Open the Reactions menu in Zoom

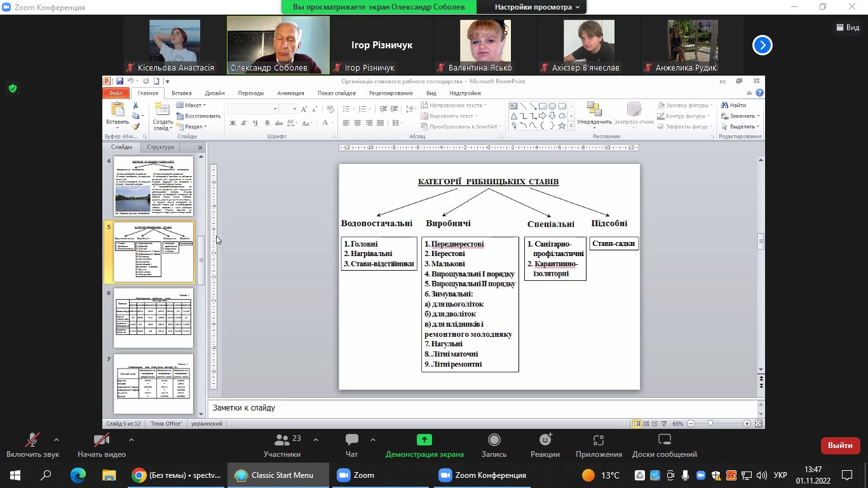coord(545,445)
